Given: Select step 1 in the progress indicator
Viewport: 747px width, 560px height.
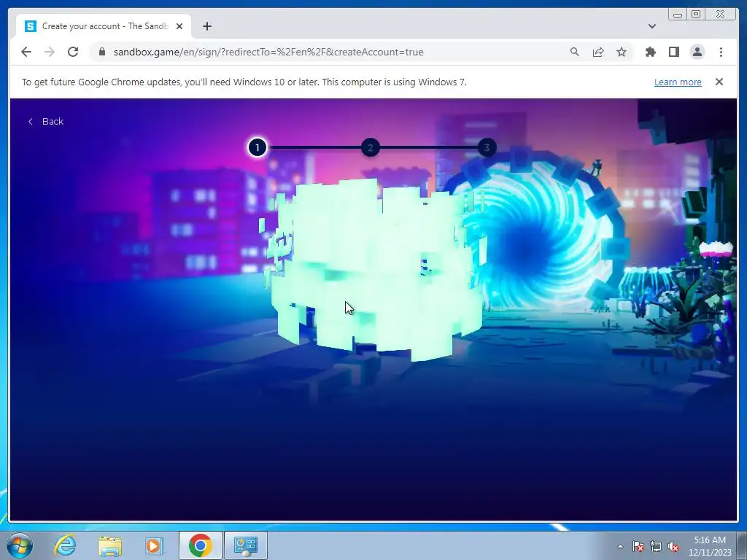Looking at the screenshot, I should (x=258, y=147).
